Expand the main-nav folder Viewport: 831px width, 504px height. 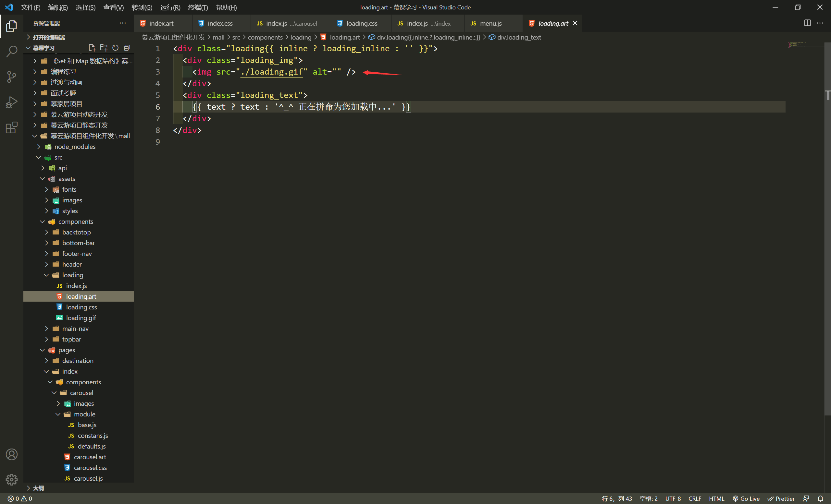click(x=75, y=329)
